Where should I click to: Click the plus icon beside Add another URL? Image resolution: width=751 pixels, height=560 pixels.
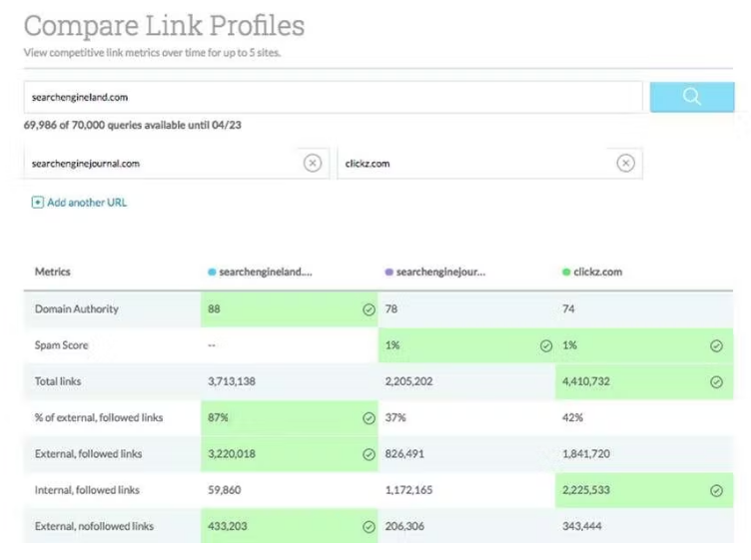[x=38, y=203]
